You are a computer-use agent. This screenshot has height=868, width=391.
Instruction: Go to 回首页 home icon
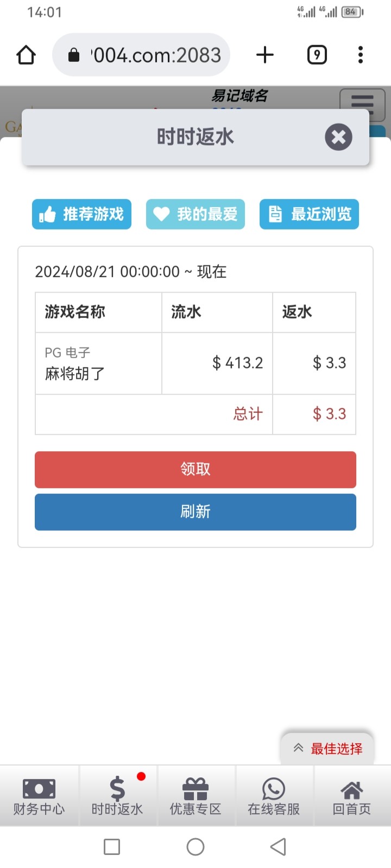point(352,796)
